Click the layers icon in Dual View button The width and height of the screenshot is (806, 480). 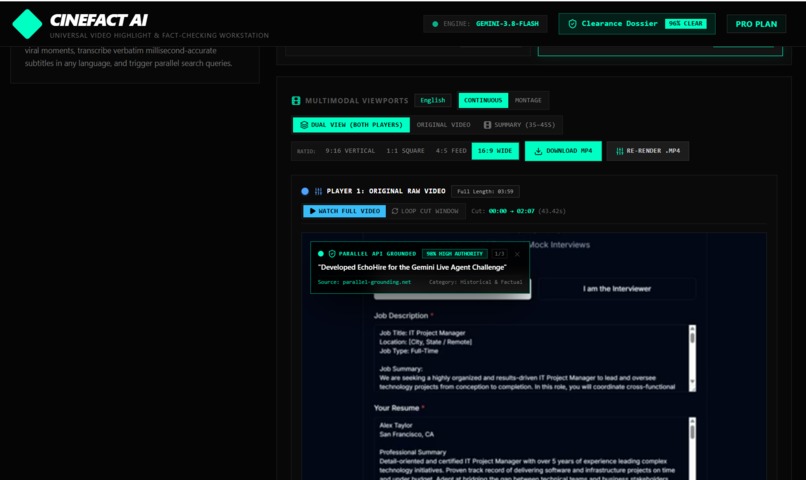tap(304, 125)
